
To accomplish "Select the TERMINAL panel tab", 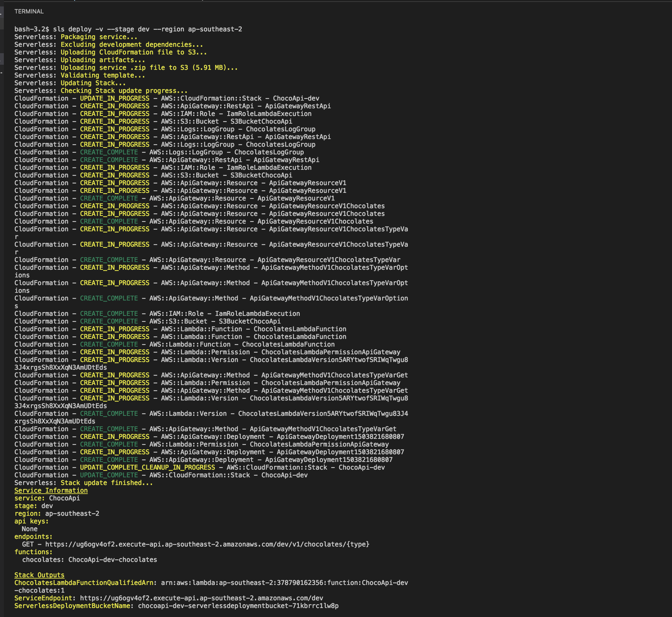I will [29, 11].
